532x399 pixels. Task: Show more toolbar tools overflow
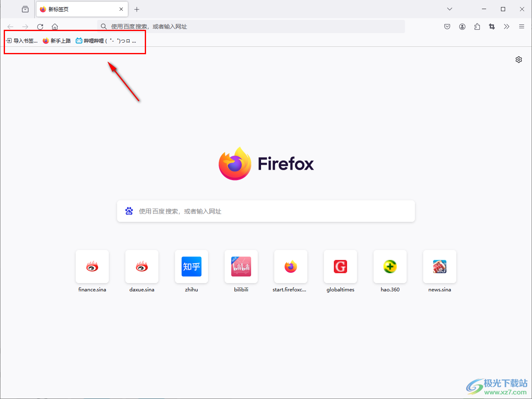click(x=507, y=26)
